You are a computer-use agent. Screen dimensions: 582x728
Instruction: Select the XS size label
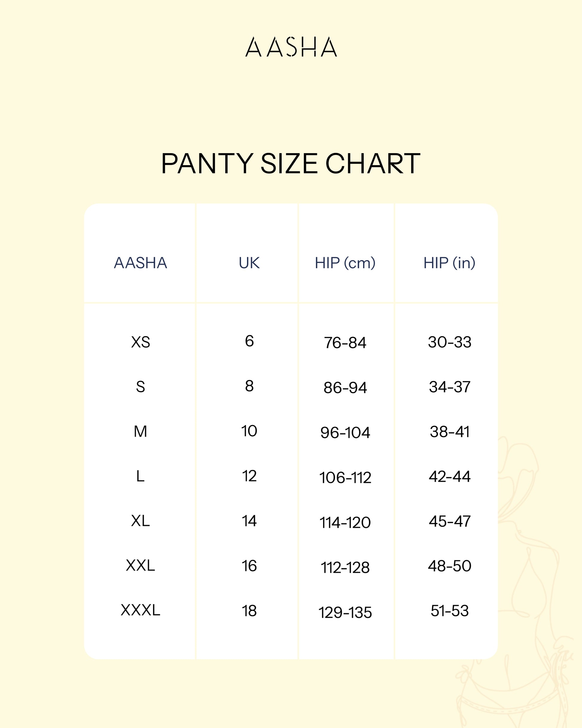(x=141, y=342)
